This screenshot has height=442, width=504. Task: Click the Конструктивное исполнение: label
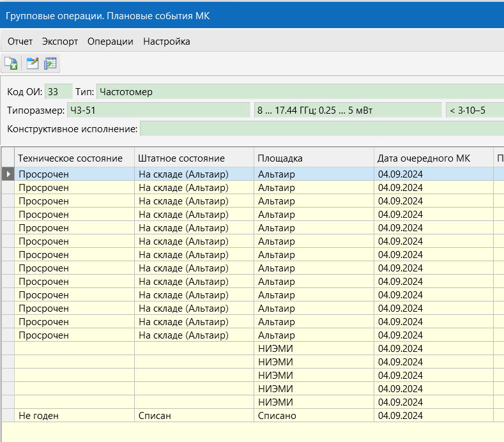tap(72, 129)
